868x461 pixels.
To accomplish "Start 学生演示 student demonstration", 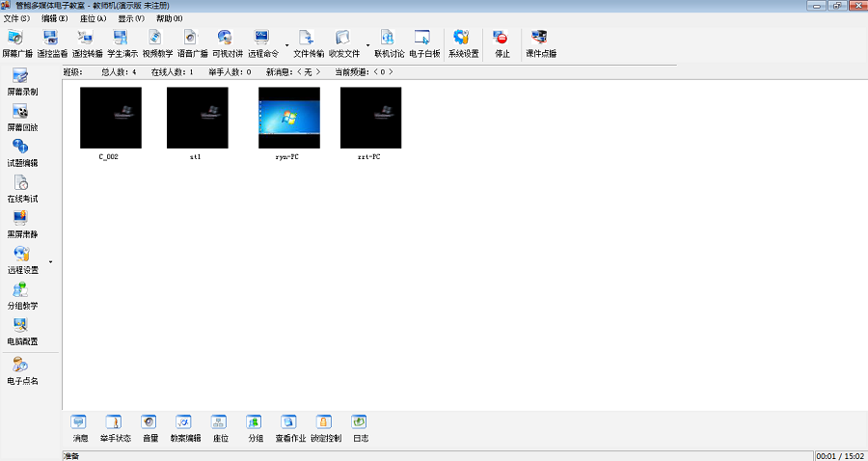I will pyautogui.click(x=122, y=44).
